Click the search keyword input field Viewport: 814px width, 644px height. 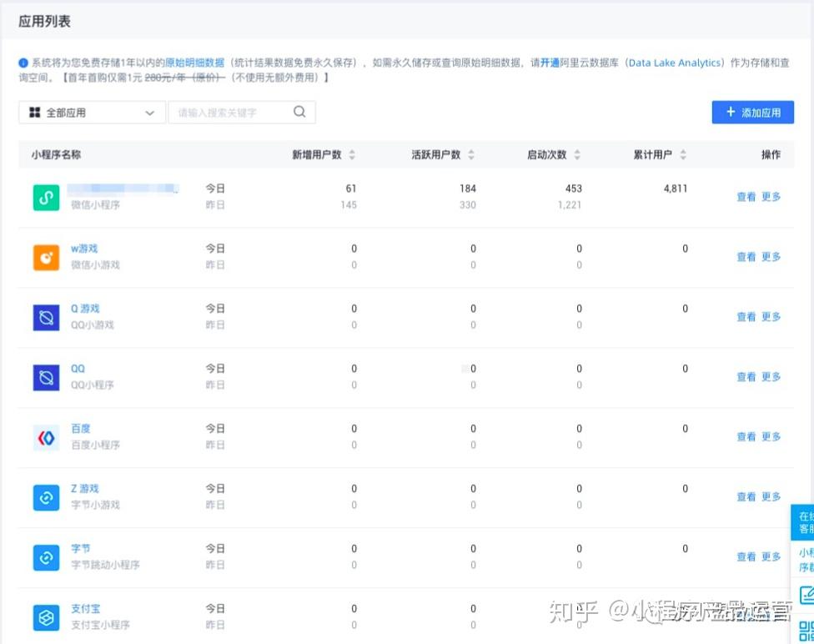tap(242, 113)
